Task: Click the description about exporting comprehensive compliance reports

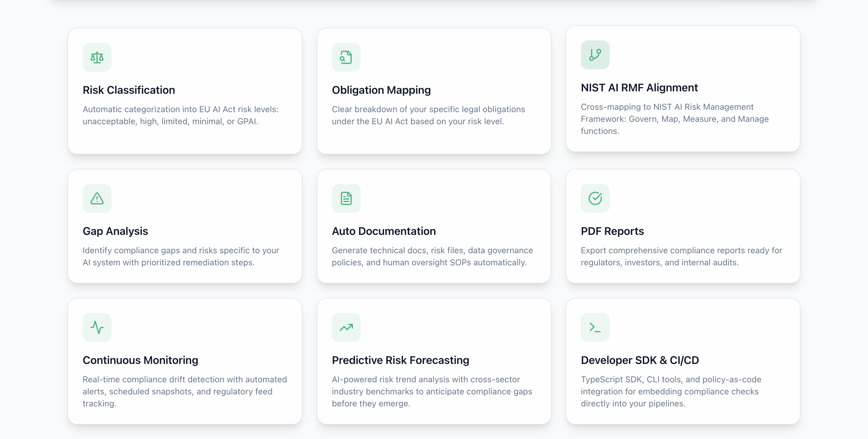Action: pyautogui.click(x=681, y=256)
